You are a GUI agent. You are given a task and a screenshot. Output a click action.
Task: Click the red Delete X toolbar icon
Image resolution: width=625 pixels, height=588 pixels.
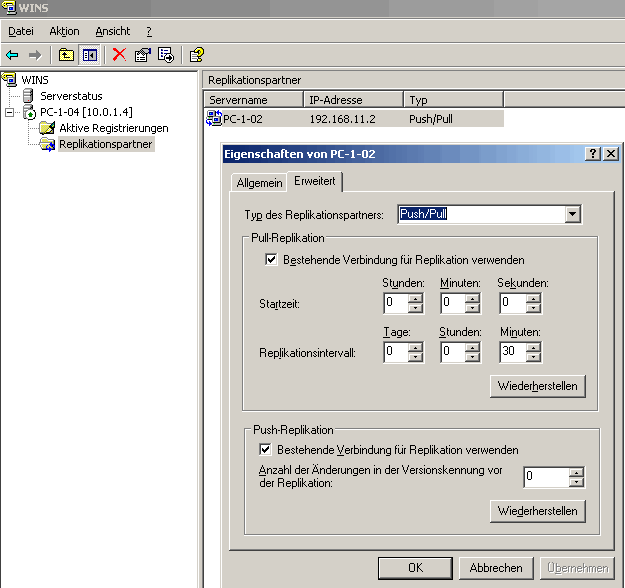tap(119, 55)
